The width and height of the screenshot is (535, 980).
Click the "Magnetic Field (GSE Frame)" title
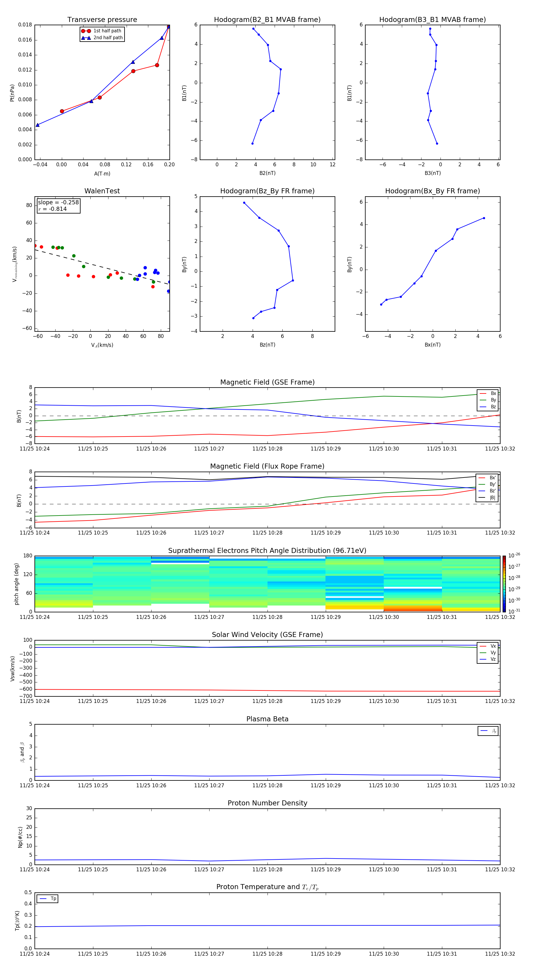pos(267,382)
